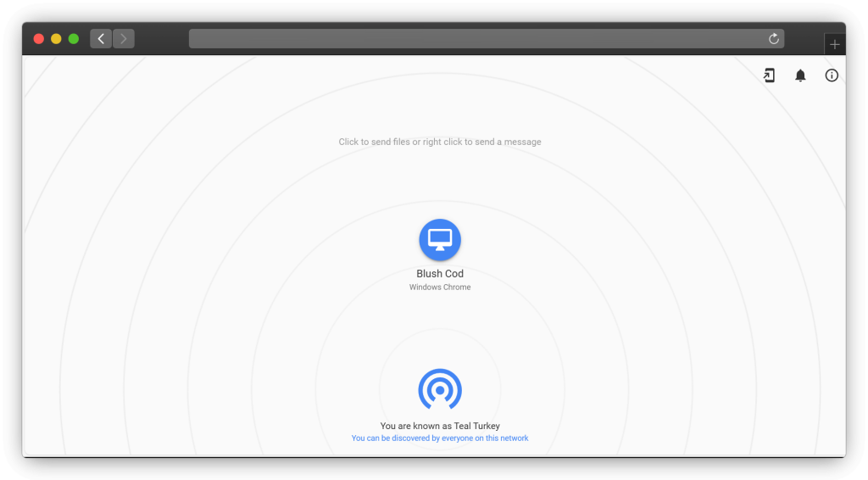The image size is (868, 480).
Task: Focus the browser address bar
Action: pyautogui.click(x=475, y=39)
